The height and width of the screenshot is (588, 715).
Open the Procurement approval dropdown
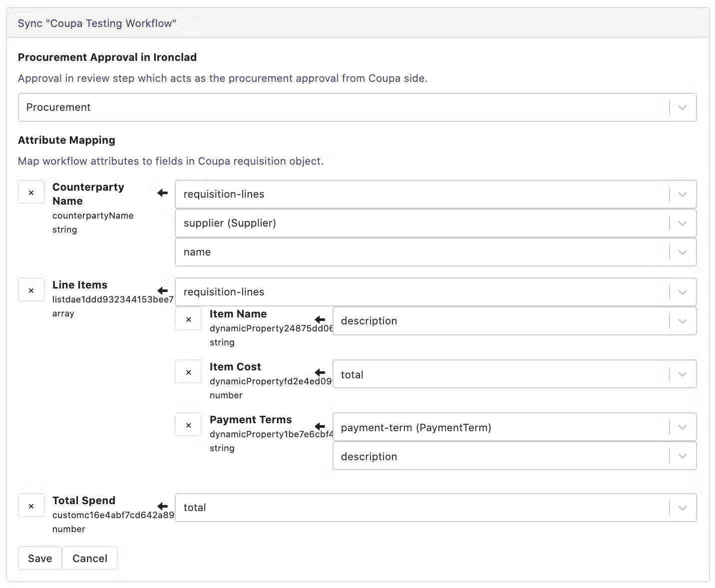tap(357, 107)
